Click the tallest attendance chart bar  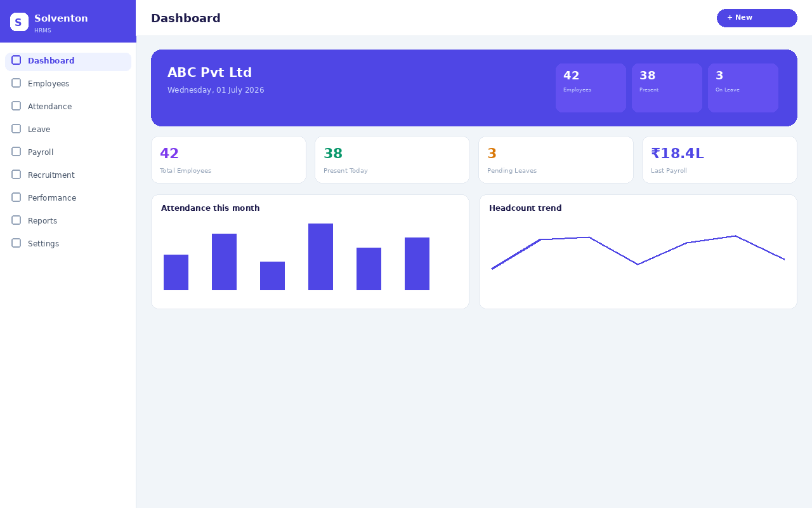320,257
